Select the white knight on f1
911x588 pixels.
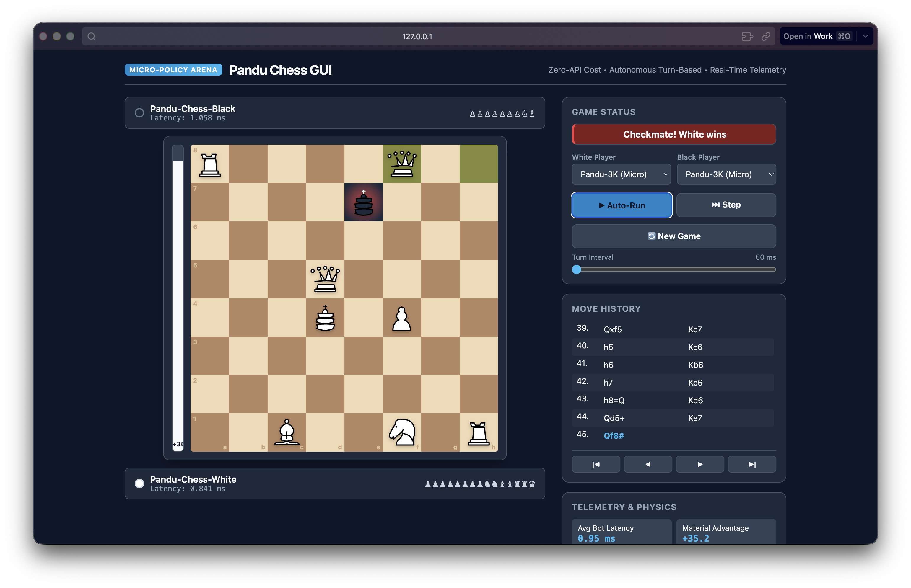coord(402,432)
